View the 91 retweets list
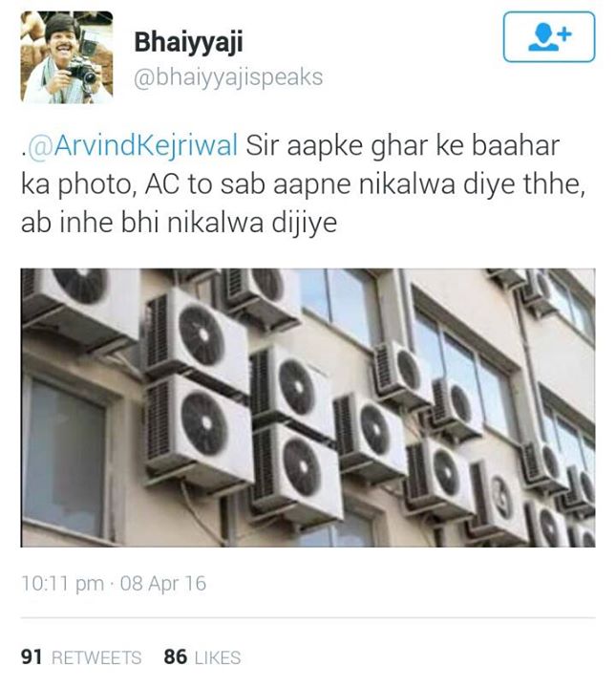The image size is (616, 688). coord(81,657)
